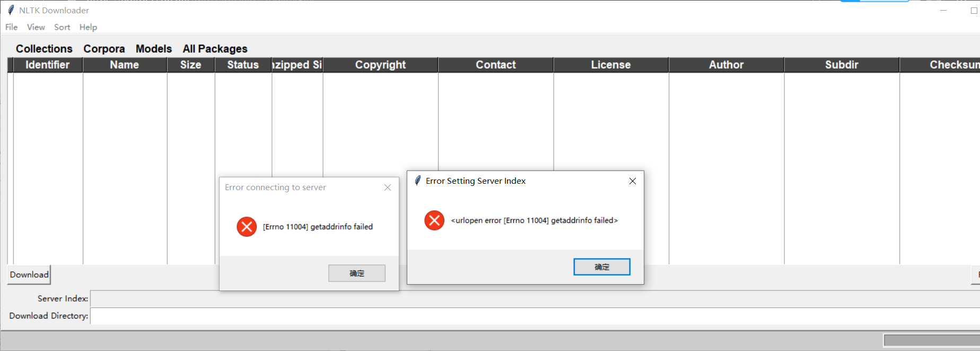Open the View menu
This screenshot has height=351, width=980.
coord(36,27)
